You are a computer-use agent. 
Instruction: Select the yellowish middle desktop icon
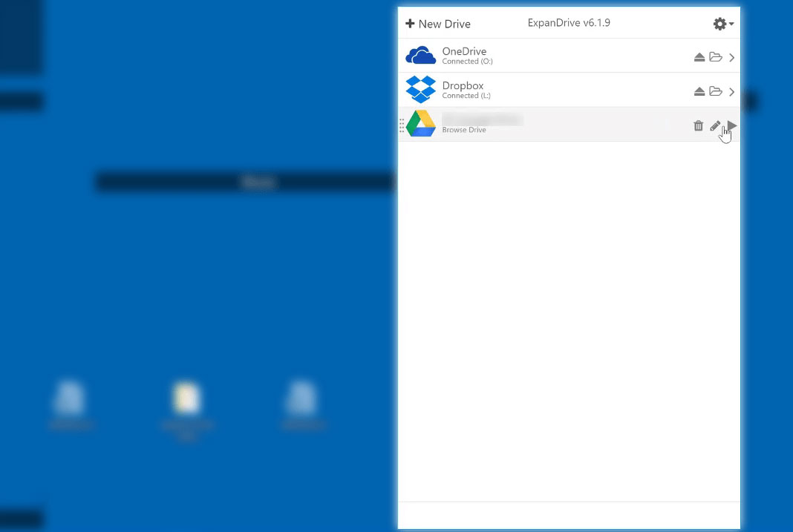click(186, 398)
